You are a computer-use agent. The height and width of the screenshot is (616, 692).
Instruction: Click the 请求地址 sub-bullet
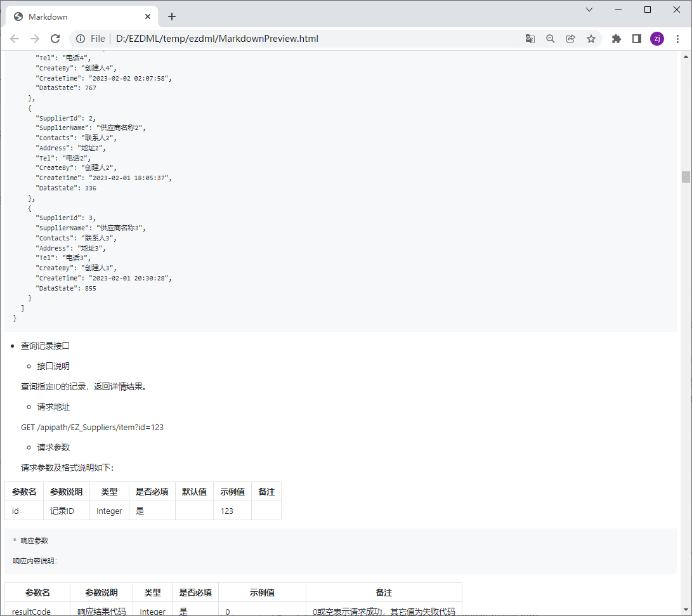(53, 407)
